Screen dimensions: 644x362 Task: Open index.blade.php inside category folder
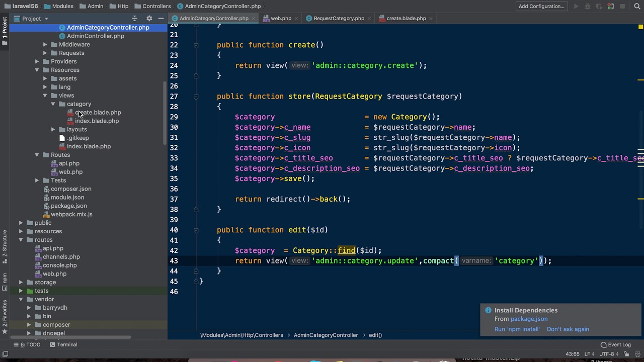(x=97, y=121)
